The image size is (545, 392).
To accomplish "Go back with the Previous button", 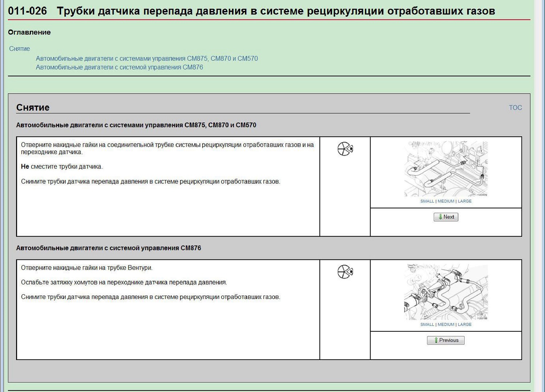I will (x=446, y=340).
